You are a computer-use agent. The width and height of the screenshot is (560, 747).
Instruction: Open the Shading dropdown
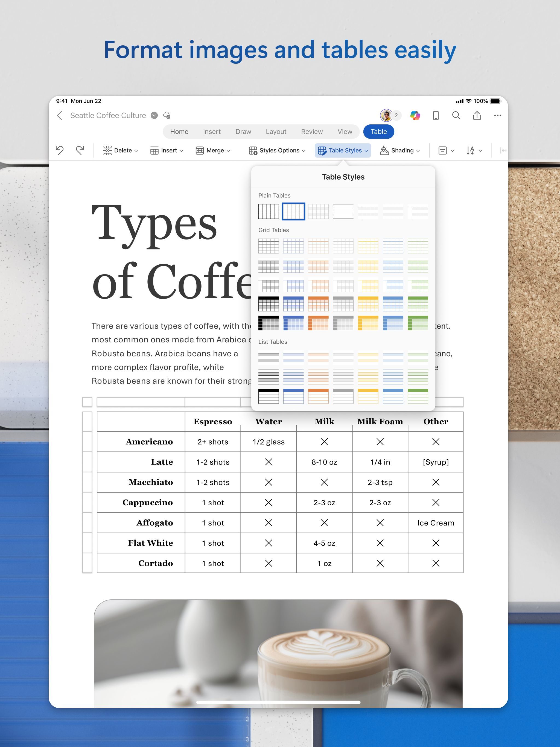click(400, 150)
